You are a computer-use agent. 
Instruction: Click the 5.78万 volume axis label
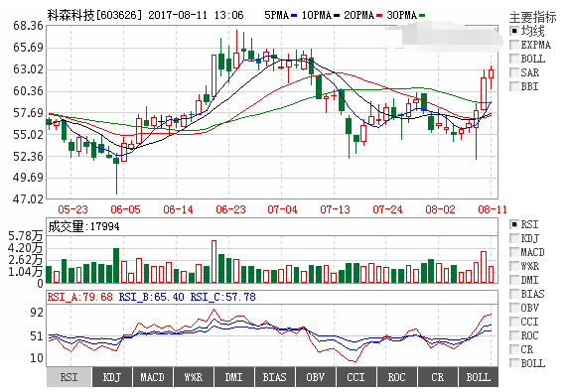tap(26, 236)
